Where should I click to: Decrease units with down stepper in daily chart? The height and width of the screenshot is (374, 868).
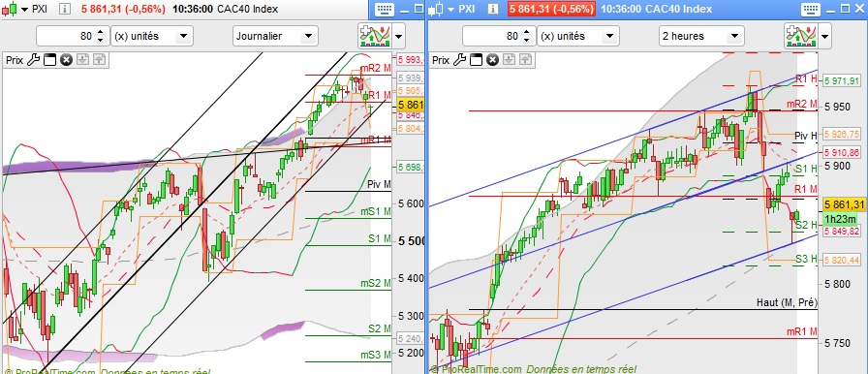100,41
